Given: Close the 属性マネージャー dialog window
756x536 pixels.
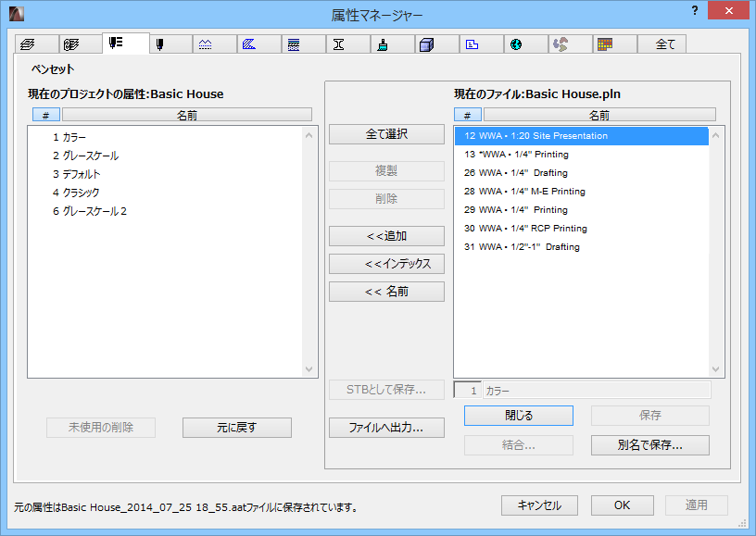Looking at the screenshot, I should click(728, 10).
